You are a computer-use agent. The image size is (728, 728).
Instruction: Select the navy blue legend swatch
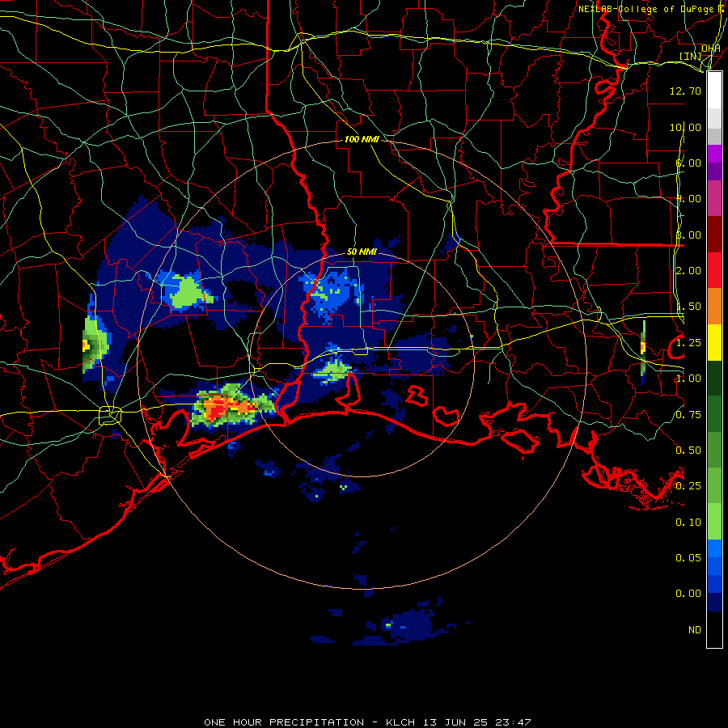[x=714, y=603]
